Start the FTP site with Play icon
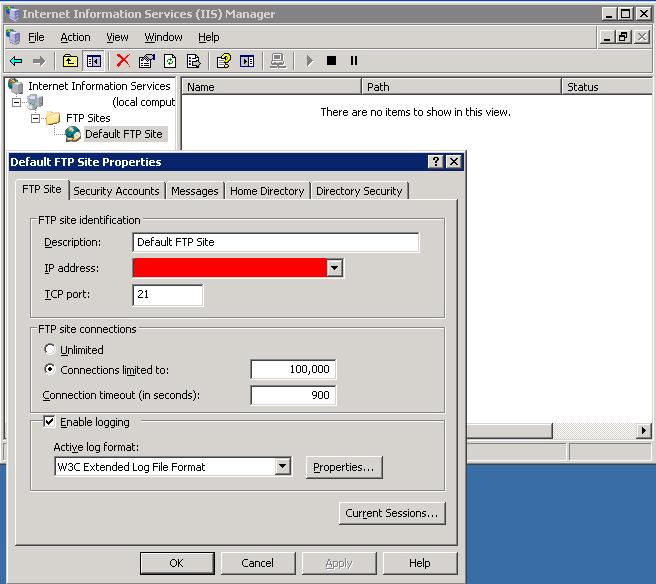The height and width of the screenshot is (584, 656). [310, 61]
